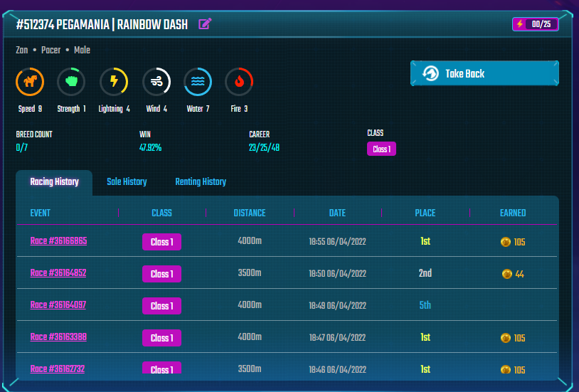The image size is (579, 392).
Task: Click the Speed 9 label
Action: click(x=30, y=109)
